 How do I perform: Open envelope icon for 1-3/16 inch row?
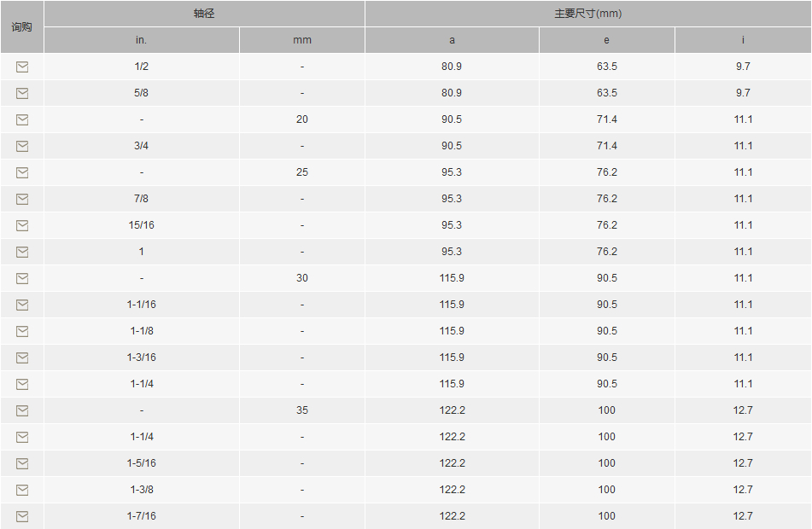point(22,358)
